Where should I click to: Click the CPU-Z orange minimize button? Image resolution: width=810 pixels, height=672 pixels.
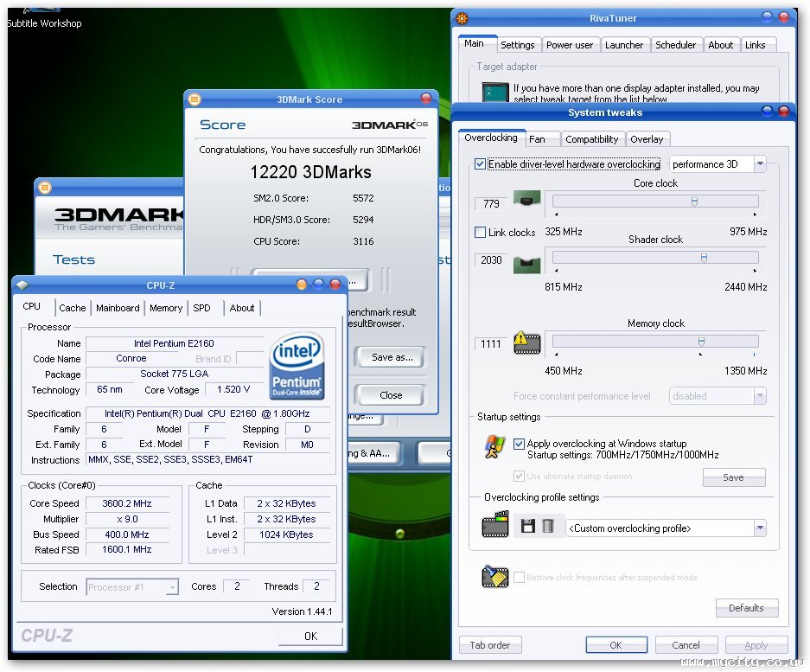302,285
